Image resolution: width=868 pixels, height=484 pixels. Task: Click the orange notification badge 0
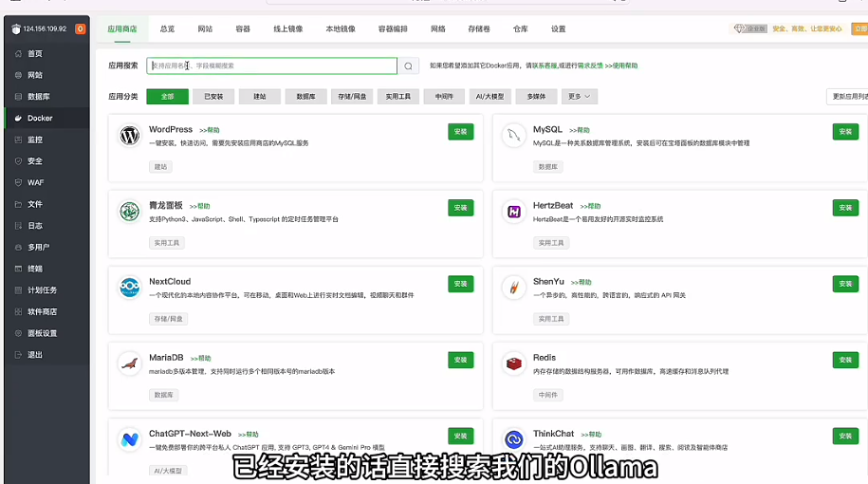click(x=81, y=28)
